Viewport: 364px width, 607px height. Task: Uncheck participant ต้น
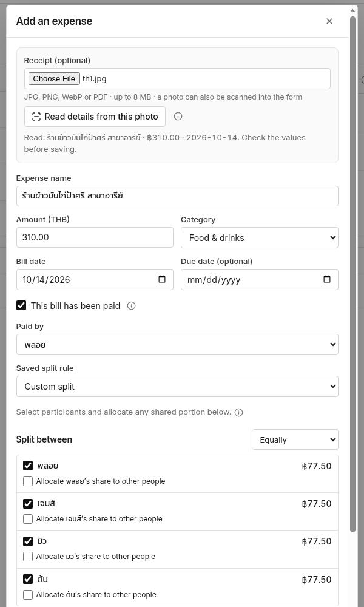(28, 578)
